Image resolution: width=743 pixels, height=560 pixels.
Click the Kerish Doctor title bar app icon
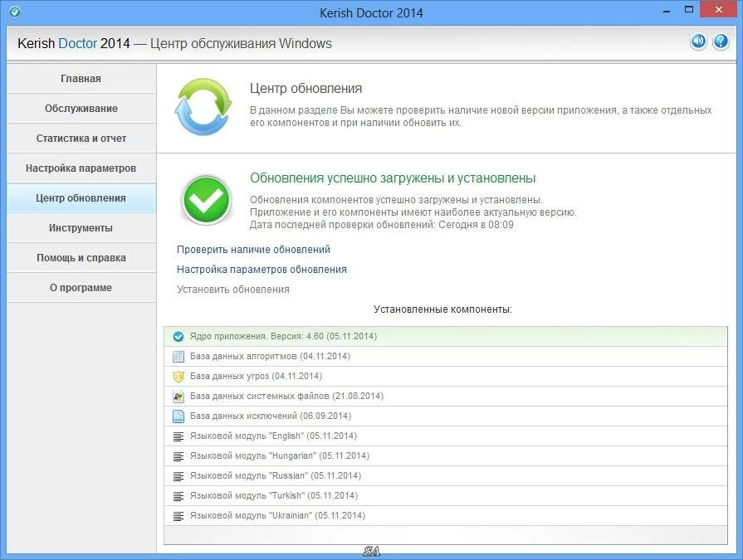click(15, 12)
